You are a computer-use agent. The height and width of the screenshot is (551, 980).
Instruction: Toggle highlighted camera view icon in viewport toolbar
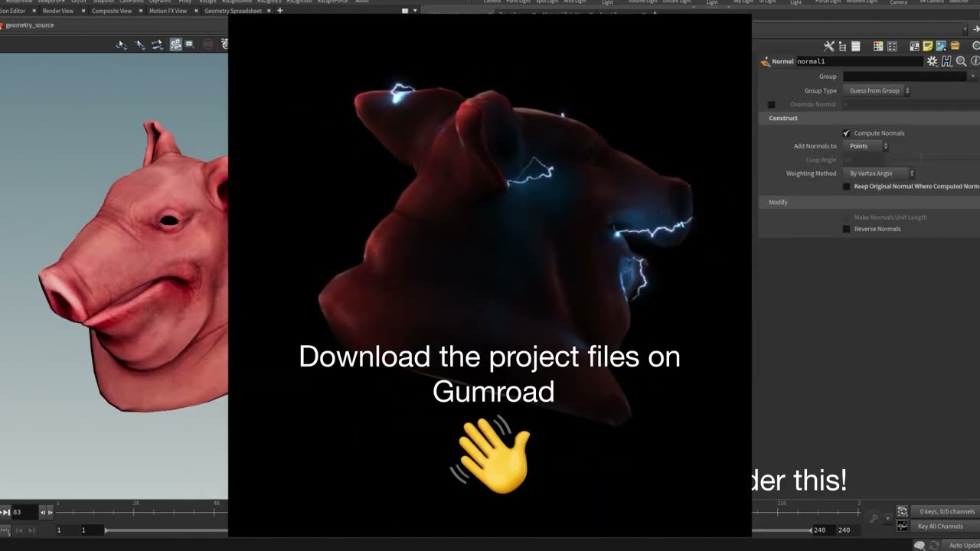(x=175, y=44)
